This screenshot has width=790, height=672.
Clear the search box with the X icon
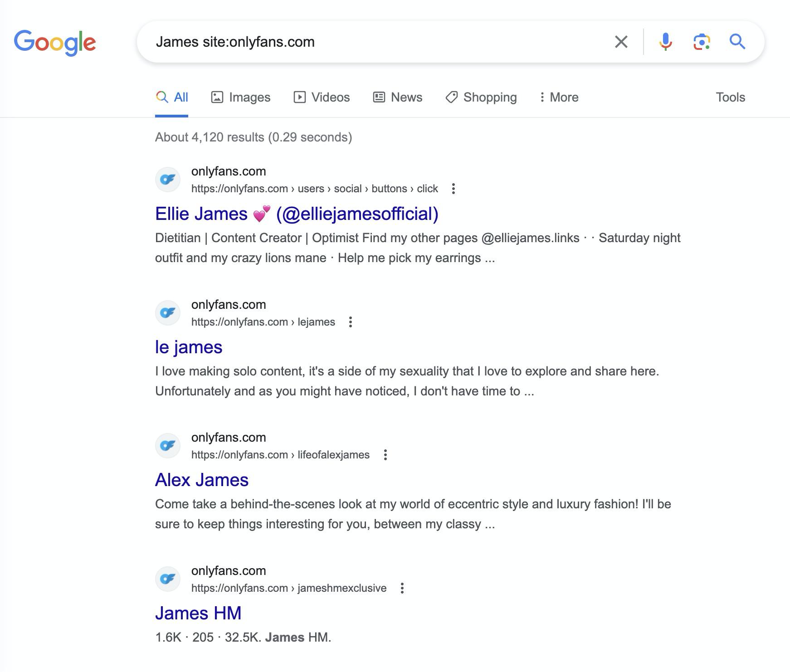(x=621, y=42)
